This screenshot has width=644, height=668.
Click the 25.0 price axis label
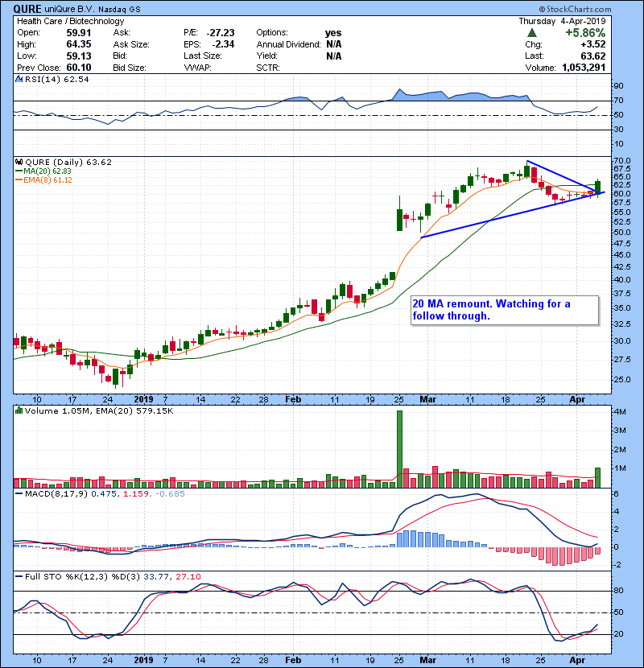click(621, 380)
